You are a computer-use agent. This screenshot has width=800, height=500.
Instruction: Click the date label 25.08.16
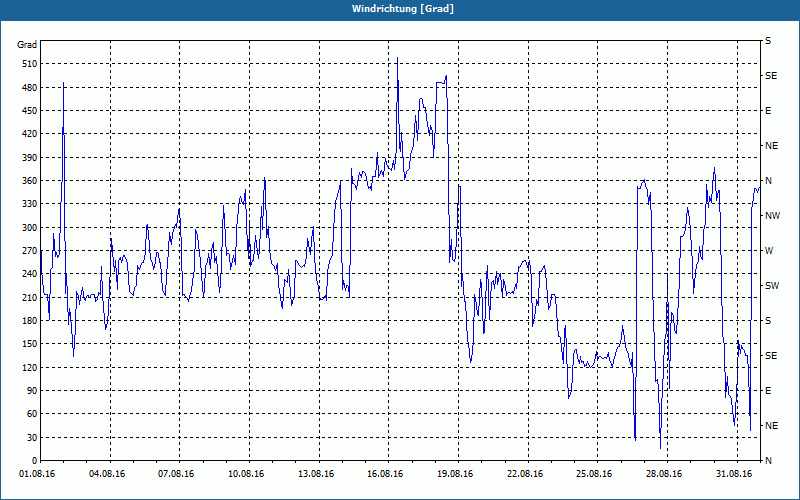(594, 474)
